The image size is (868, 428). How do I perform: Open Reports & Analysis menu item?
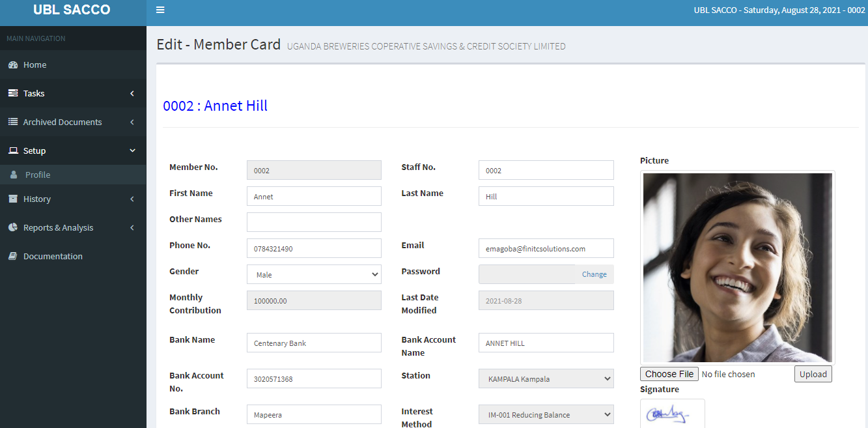click(59, 228)
